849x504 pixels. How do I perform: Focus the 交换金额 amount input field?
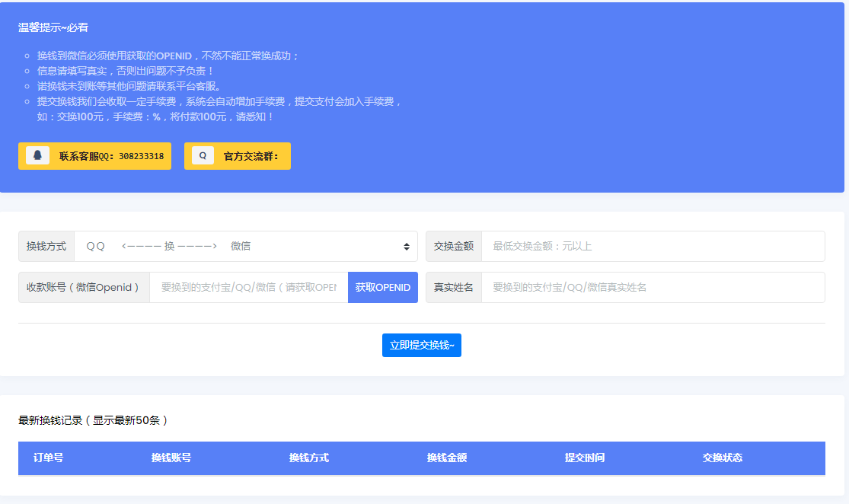[653, 247]
